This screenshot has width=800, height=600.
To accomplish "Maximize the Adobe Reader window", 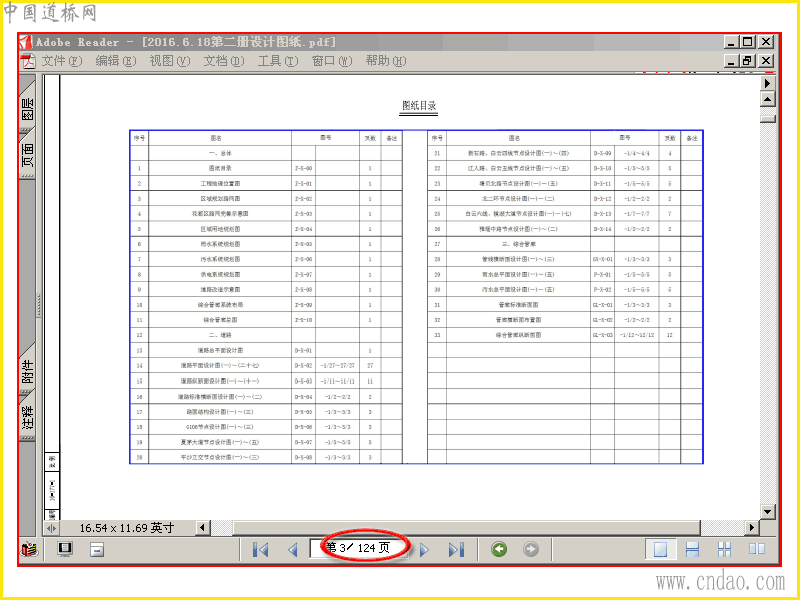I will (x=748, y=42).
